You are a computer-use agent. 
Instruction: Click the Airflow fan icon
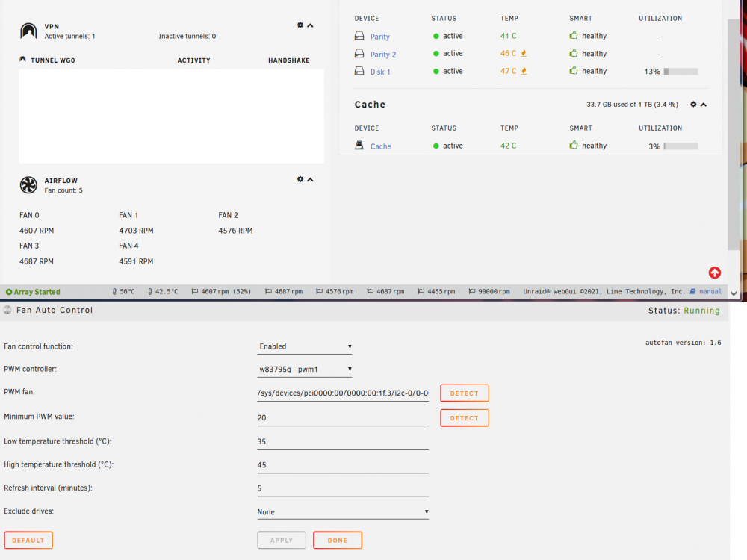28,185
